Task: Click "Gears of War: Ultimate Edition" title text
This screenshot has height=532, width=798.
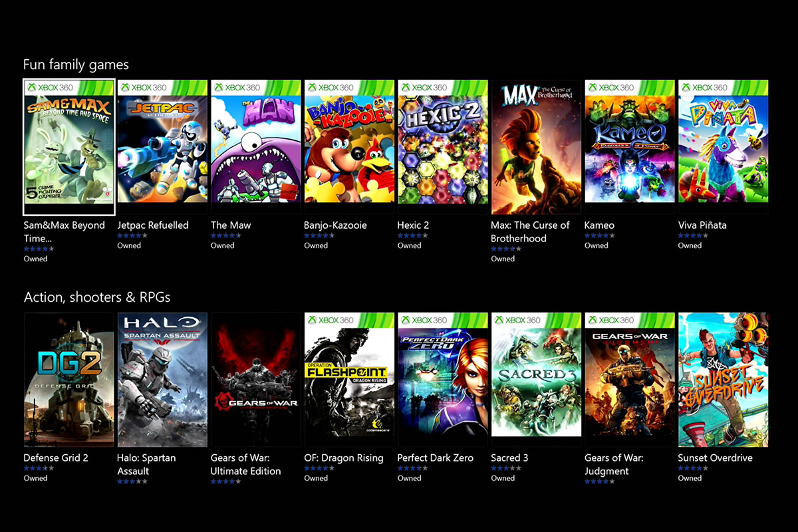Action: (246, 464)
